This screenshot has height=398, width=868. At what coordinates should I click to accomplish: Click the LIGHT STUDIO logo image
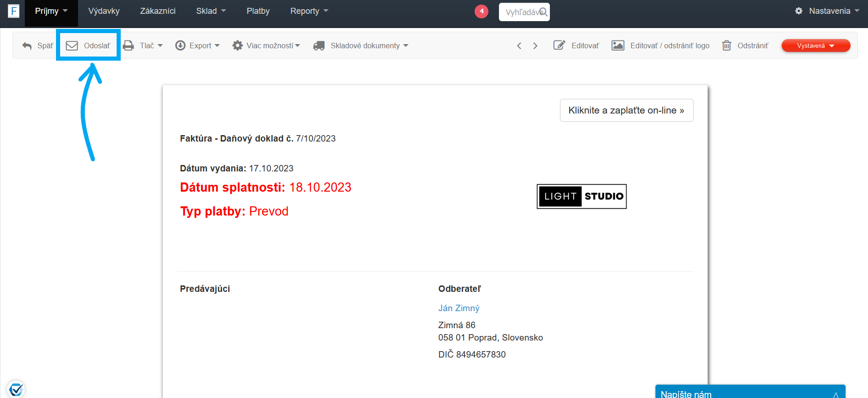582,196
